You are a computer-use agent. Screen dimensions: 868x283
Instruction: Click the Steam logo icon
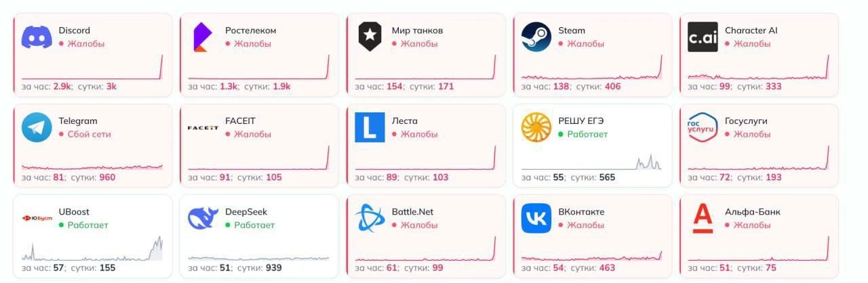pos(536,37)
